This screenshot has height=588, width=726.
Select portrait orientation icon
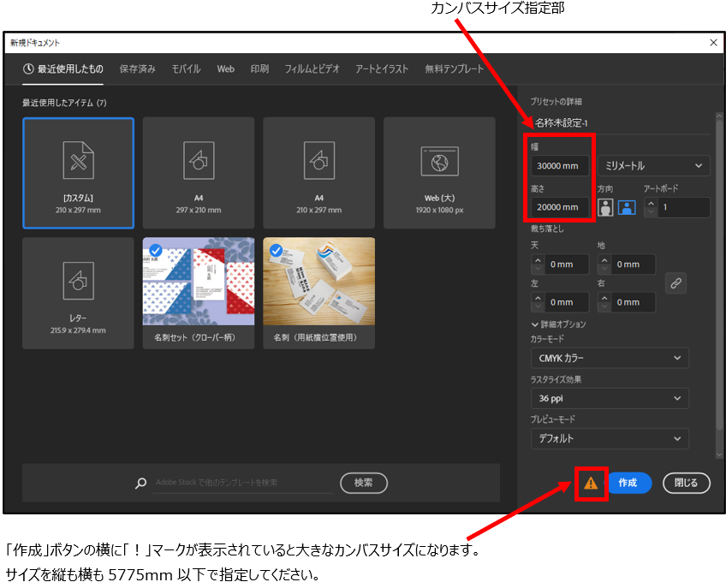click(x=605, y=207)
